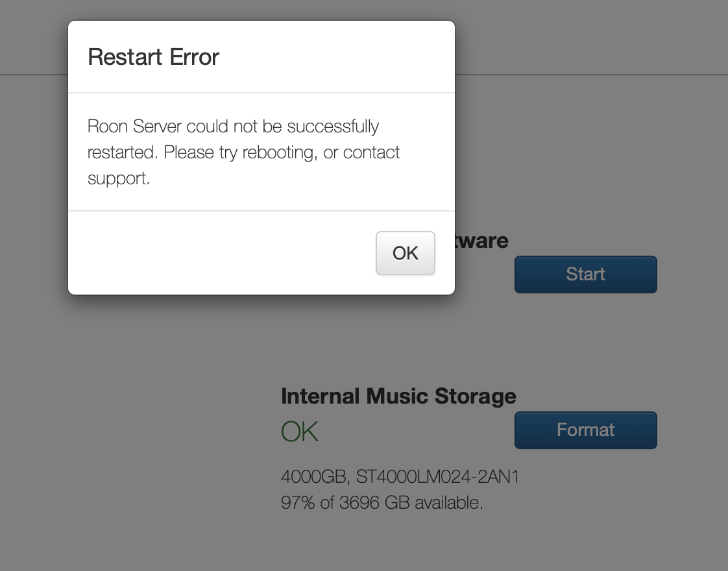Dismiss the Restart Error dialog with OK
This screenshot has width=728, height=571.
406,253
